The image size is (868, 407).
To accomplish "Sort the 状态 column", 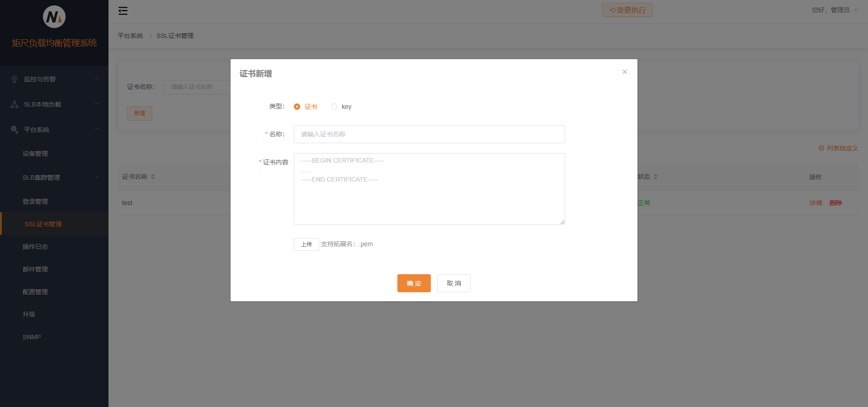I will 656,177.
